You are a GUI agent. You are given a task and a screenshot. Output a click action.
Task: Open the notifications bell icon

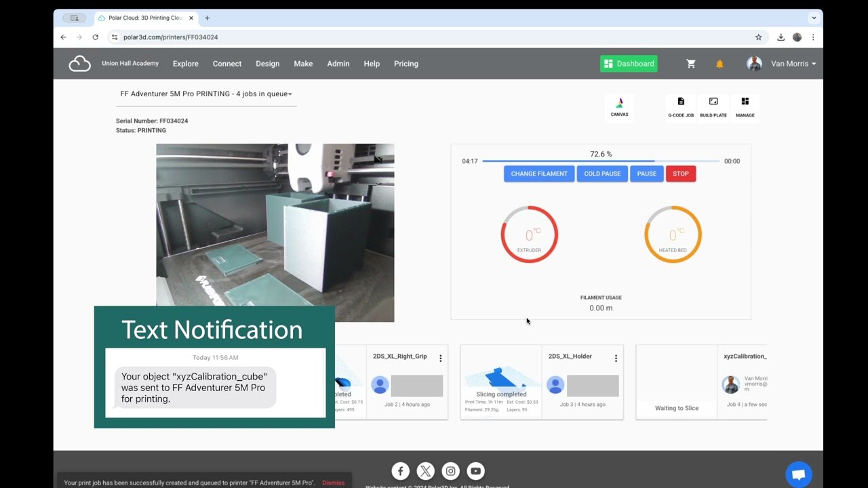pos(719,64)
